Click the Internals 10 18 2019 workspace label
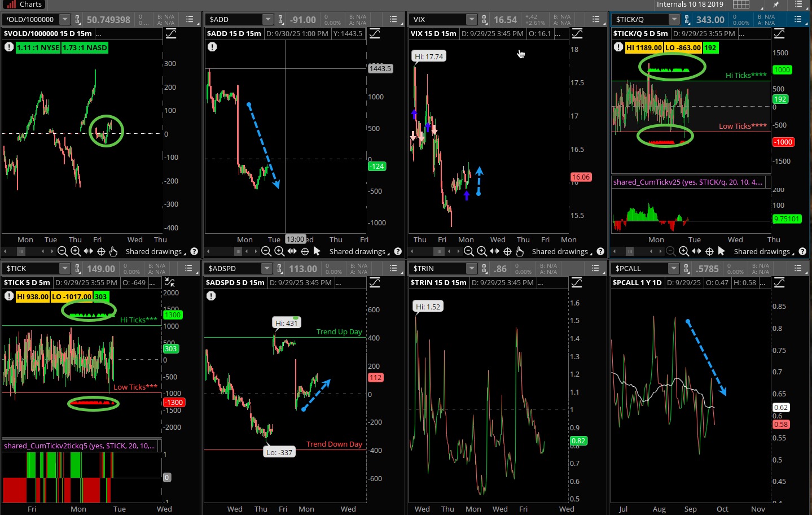 click(x=690, y=5)
